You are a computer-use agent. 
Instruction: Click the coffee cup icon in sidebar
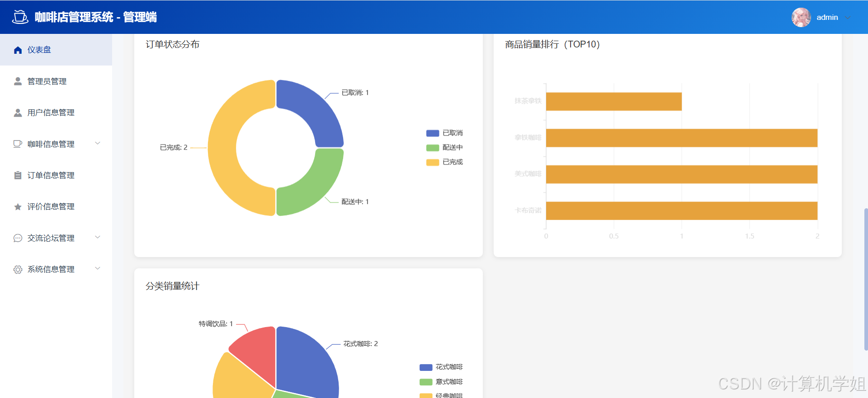pos(18,144)
